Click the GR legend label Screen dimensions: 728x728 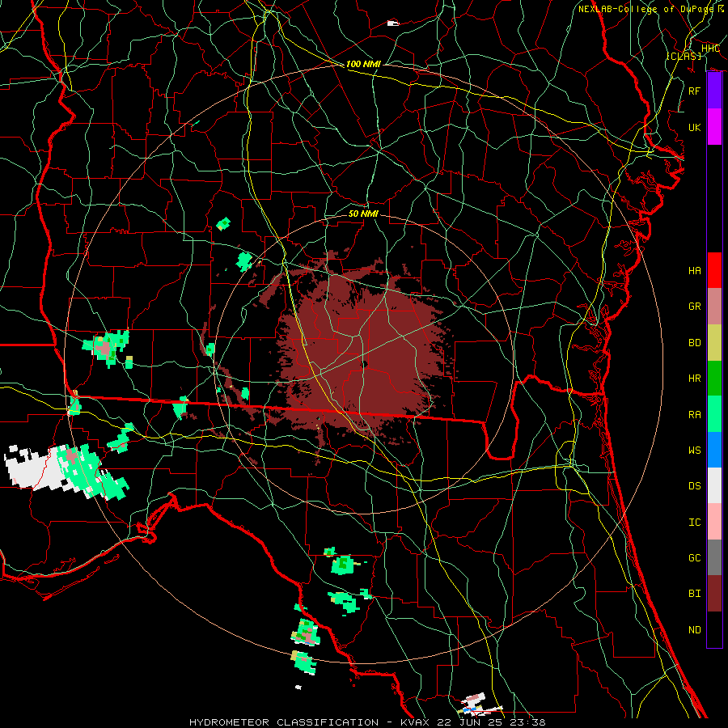694,307
